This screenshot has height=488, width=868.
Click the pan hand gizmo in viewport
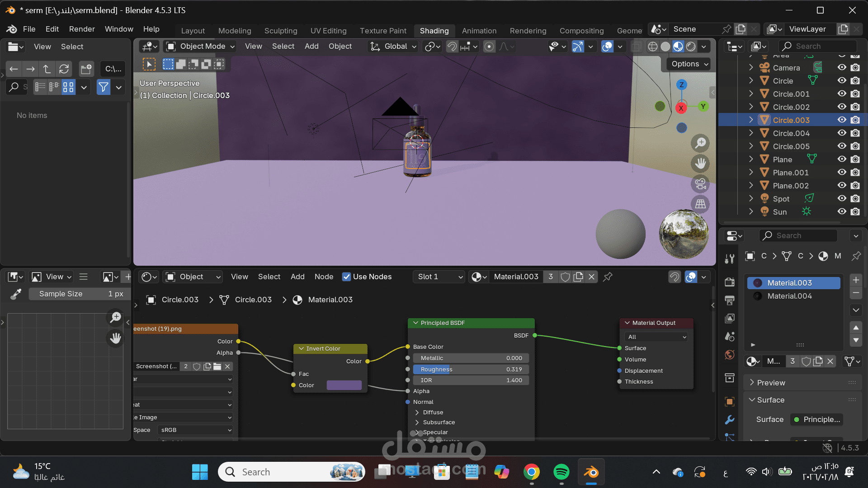click(x=700, y=164)
